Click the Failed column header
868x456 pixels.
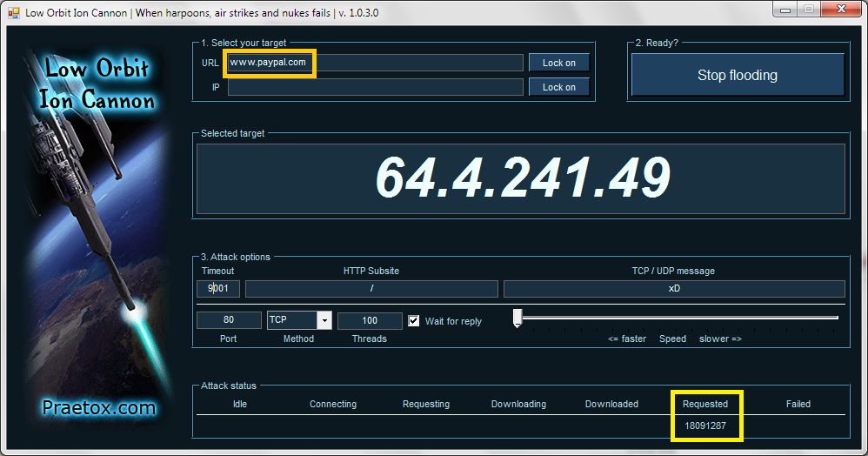point(798,404)
